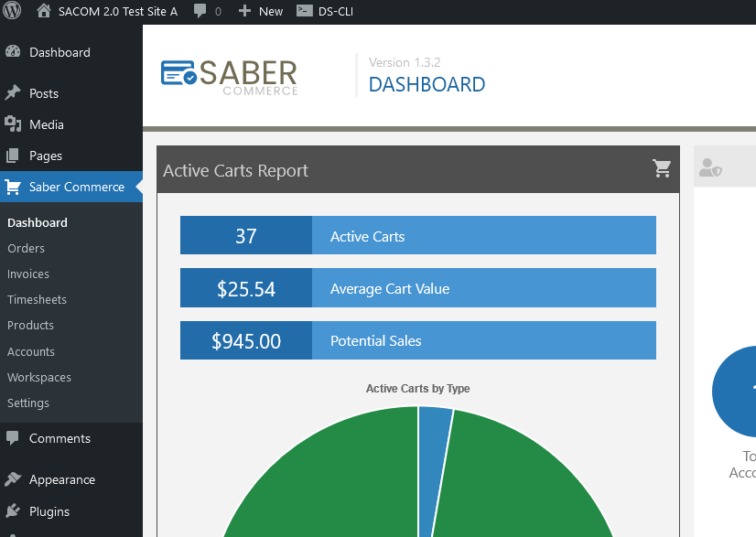Click the Version 1.3.2 text
Screen dimensions: 756x537
tap(405, 62)
